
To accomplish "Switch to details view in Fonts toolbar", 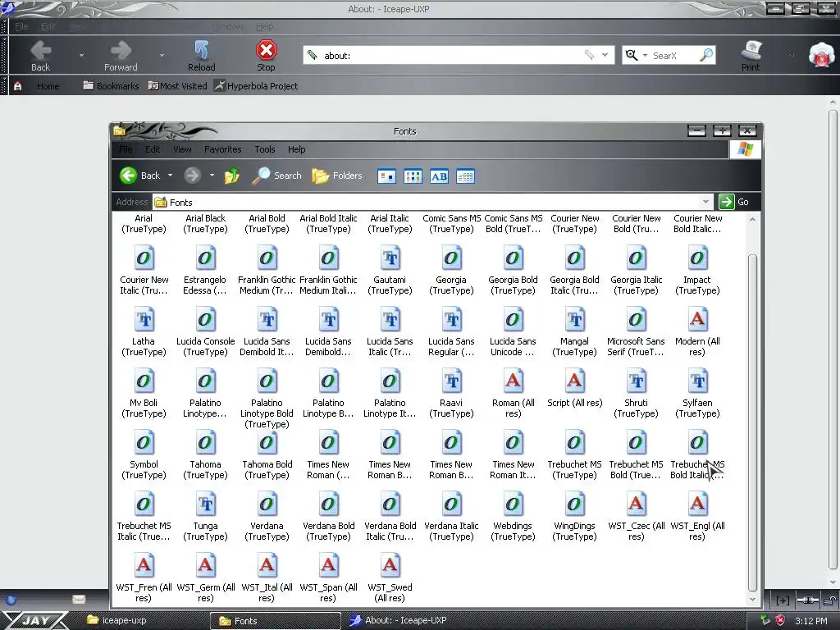I will (x=465, y=176).
